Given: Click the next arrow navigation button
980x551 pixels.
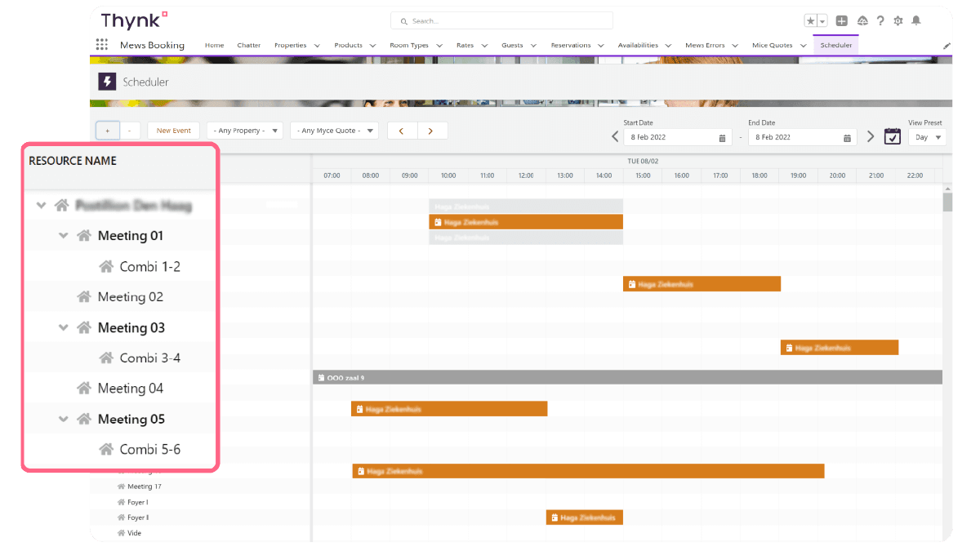Looking at the screenshot, I should point(432,130).
